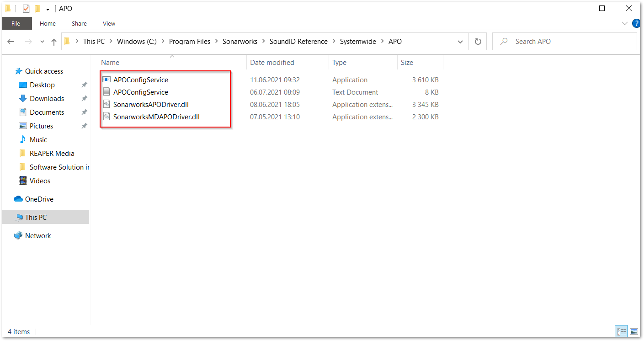
Task: Refresh the APO folder
Action: [478, 42]
